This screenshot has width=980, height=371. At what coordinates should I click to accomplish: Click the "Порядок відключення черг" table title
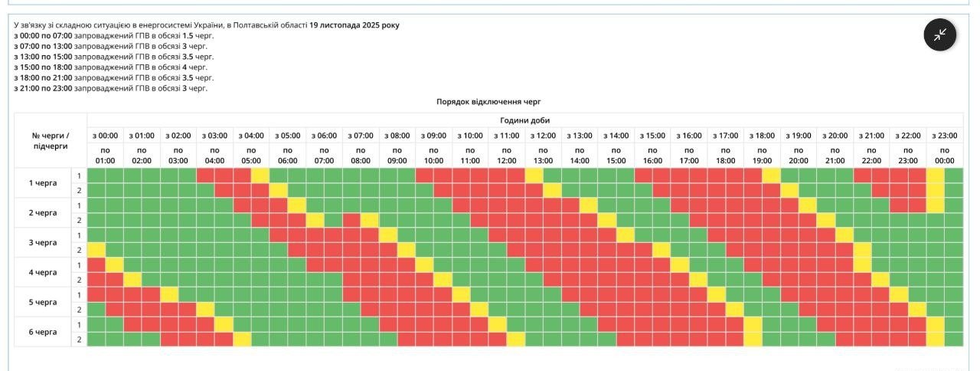[488, 101]
